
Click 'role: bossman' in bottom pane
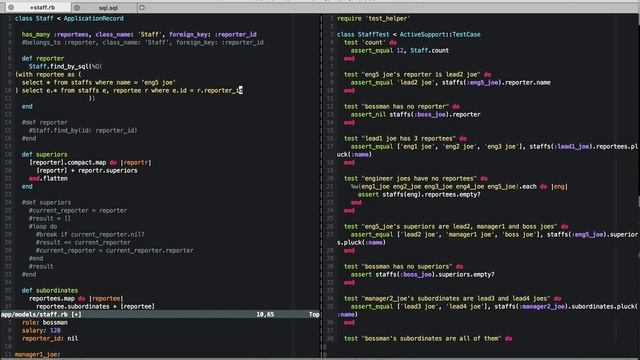pos(45,322)
